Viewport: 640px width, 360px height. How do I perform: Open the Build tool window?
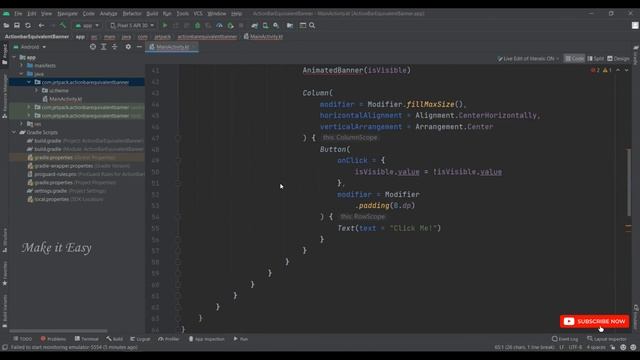(x=115, y=339)
